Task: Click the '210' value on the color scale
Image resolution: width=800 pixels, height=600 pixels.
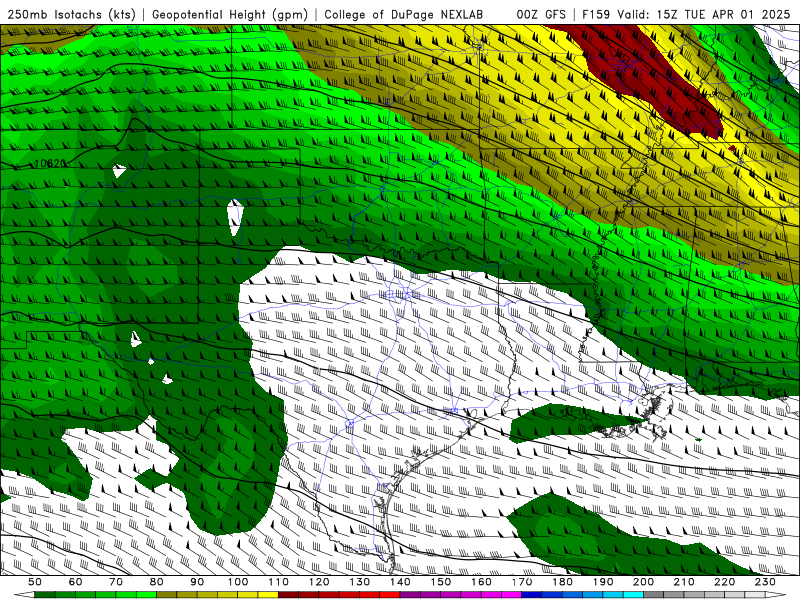Action: pyautogui.click(x=684, y=582)
